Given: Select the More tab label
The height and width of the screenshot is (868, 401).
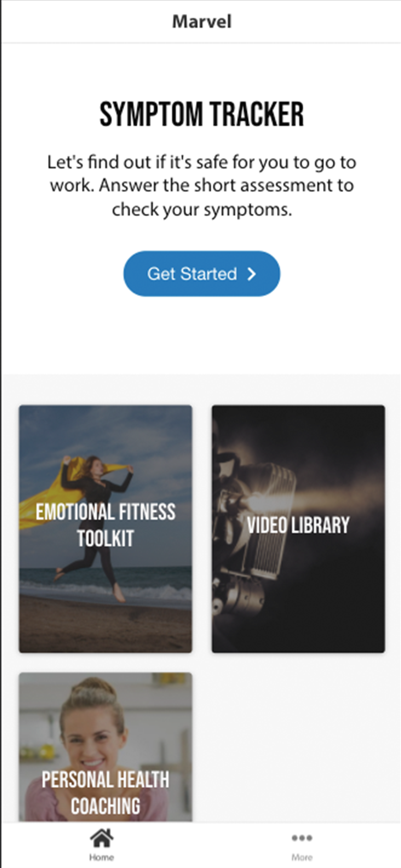Looking at the screenshot, I should pos(302,857).
